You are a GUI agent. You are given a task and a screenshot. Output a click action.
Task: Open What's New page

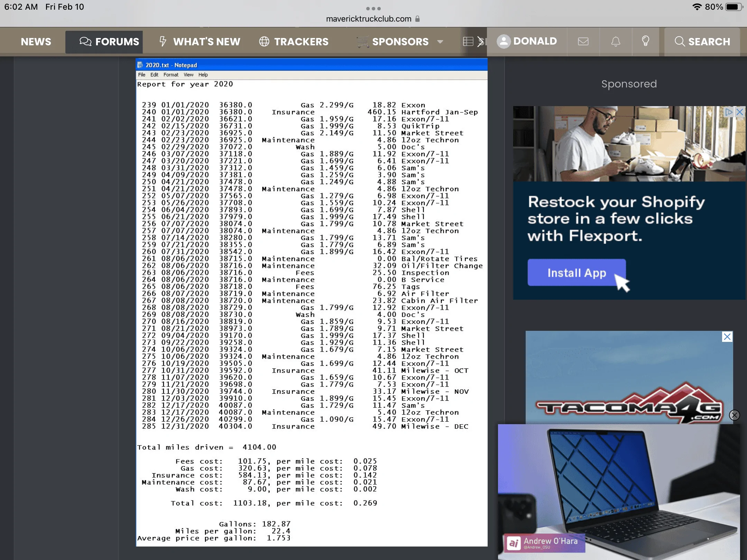click(200, 41)
